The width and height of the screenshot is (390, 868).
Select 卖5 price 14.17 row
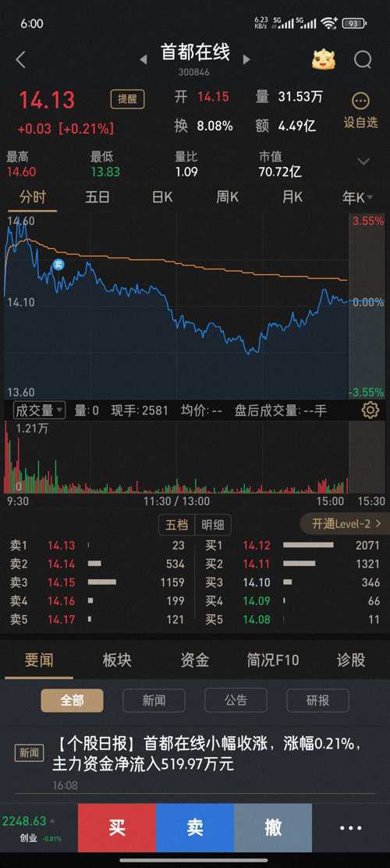tap(98, 620)
